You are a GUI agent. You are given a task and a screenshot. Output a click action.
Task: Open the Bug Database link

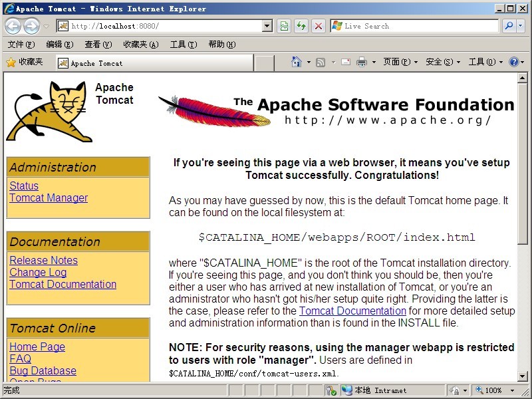(x=43, y=370)
